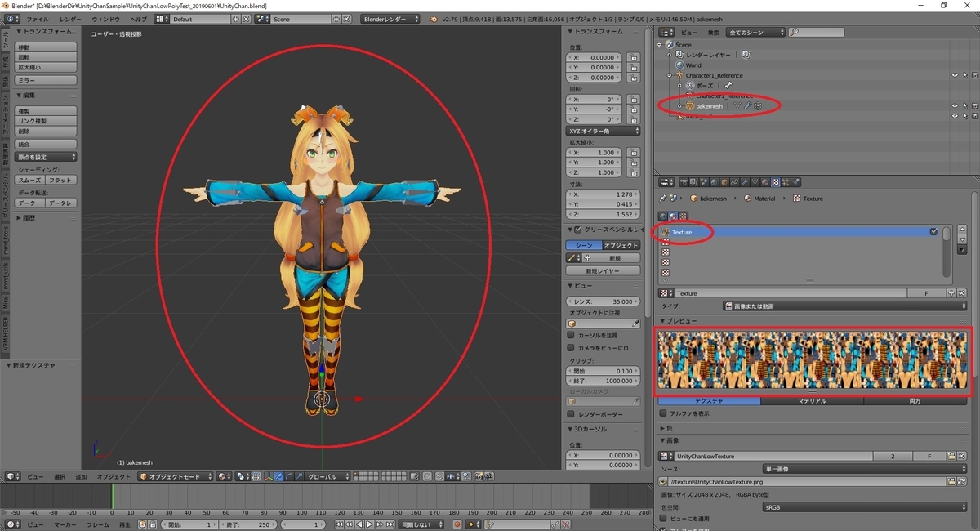Pin the properties context with the pin icon
The image size is (980, 531).
coord(663,198)
